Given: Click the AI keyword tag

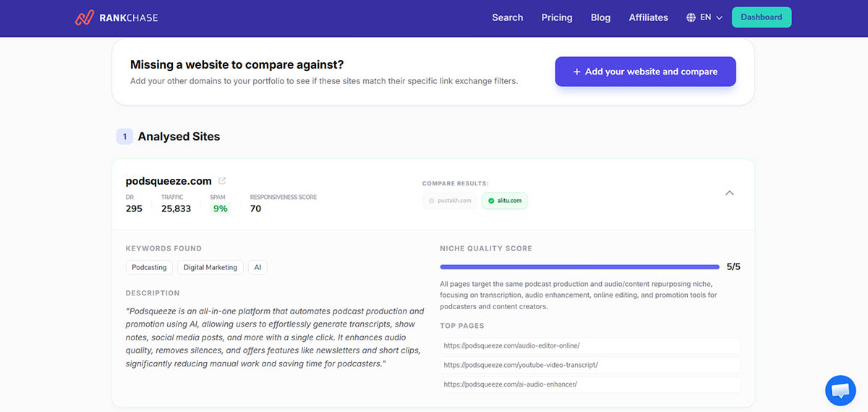Looking at the screenshot, I should click(258, 267).
